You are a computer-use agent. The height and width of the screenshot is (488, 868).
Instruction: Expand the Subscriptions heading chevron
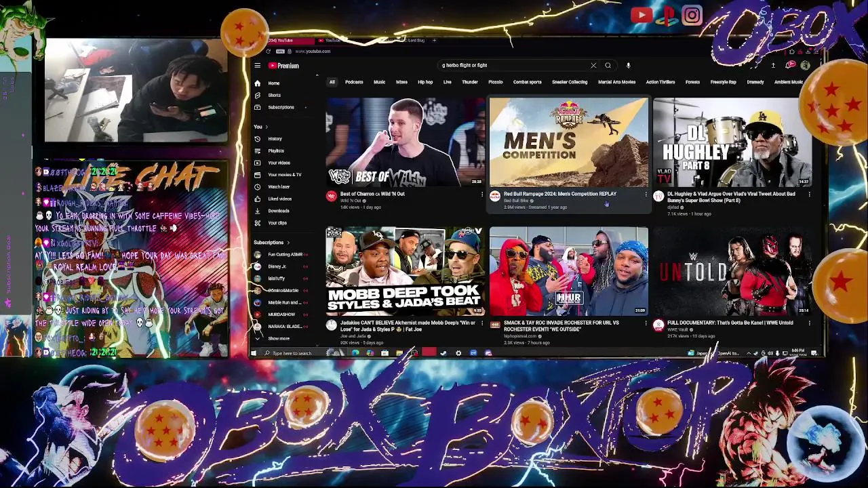pyautogui.click(x=288, y=243)
